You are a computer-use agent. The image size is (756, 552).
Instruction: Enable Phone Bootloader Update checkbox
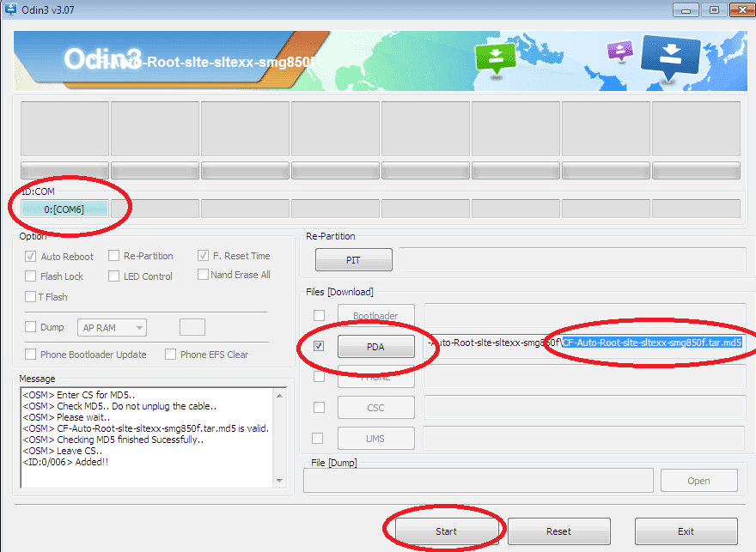pyautogui.click(x=30, y=354)
